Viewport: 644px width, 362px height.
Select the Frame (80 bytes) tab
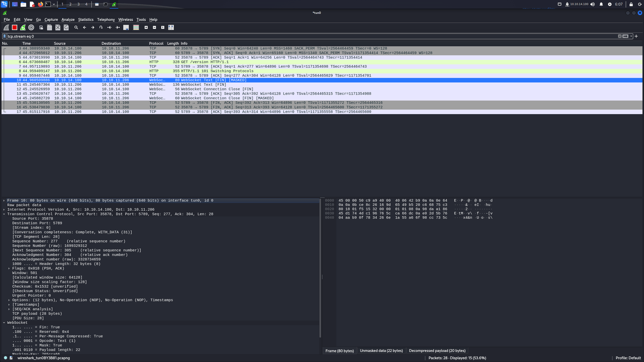[x=340, y=351]
